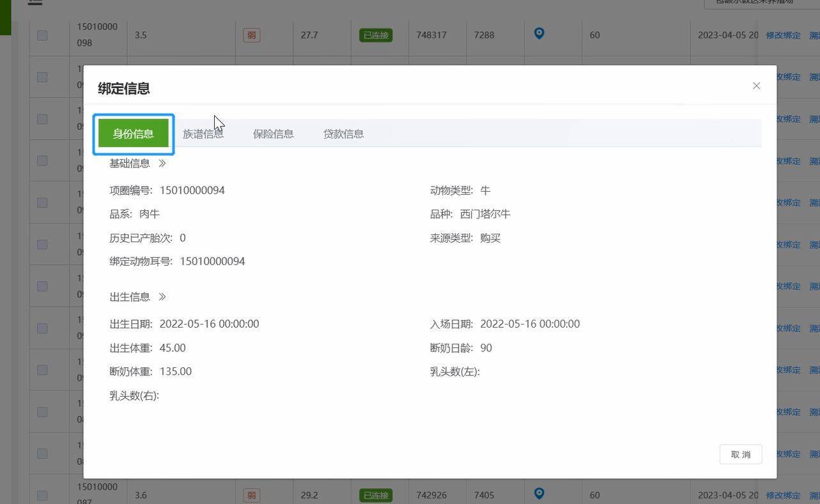Collapse the 基础信息 section chevron

pos(162,164)
